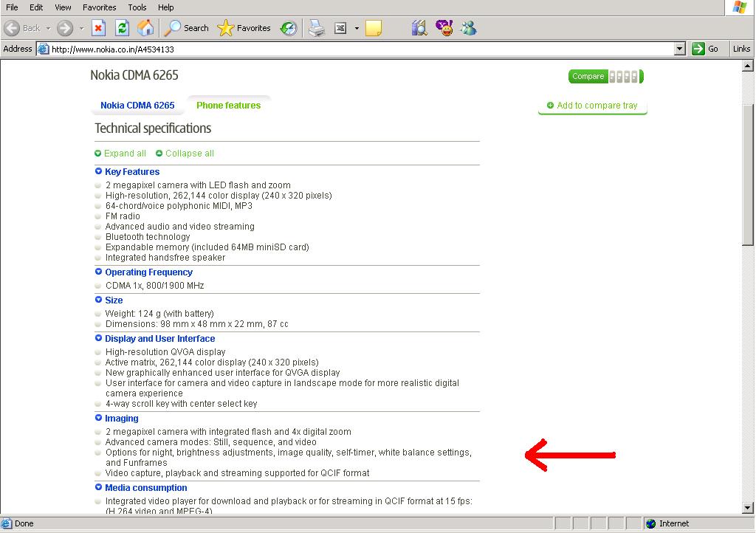
Task: Click the Print printer icon
Action: (x=317, y=28)
